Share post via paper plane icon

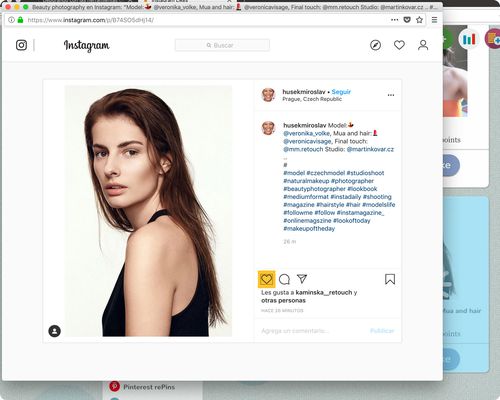pyautogui.click(x=302, y=279)
